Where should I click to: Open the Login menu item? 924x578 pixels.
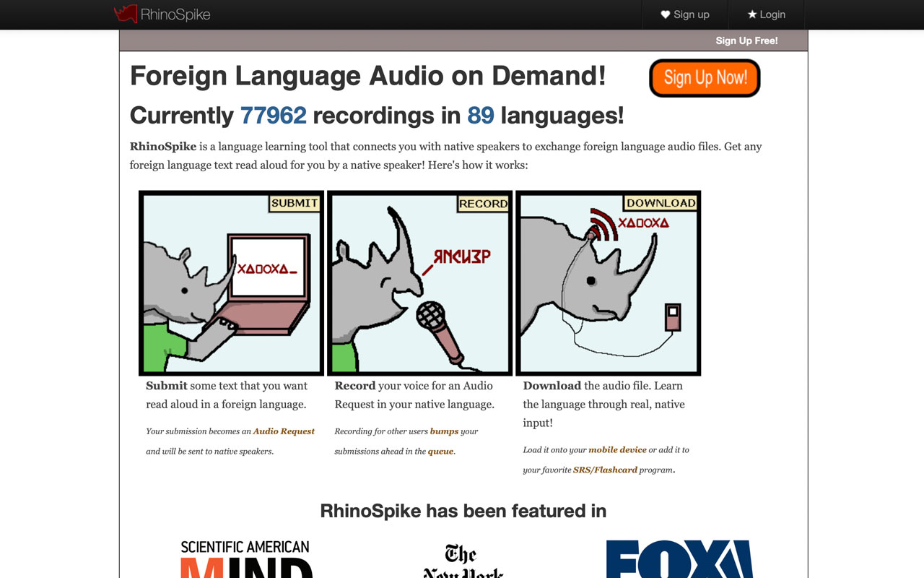(x=766, y=14)
